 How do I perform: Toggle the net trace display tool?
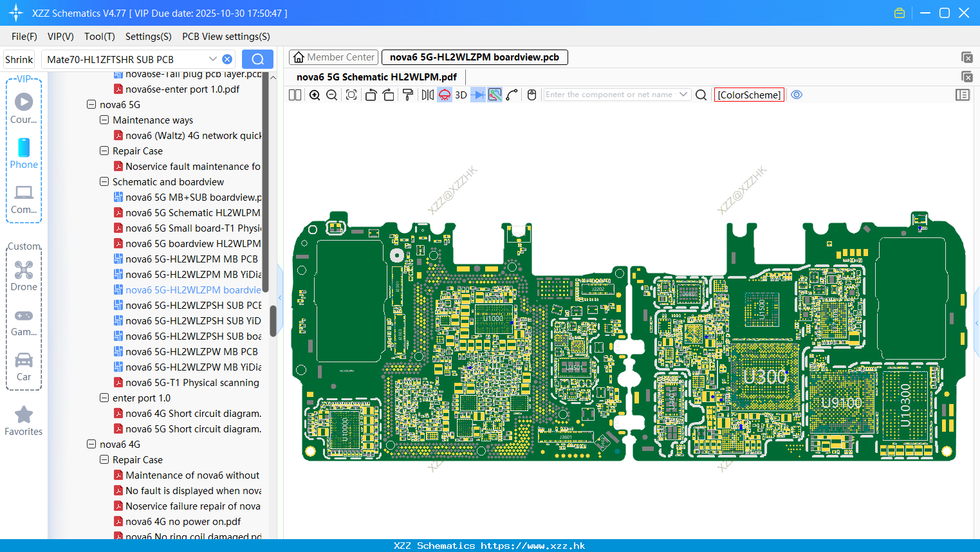tap(495, 95)
